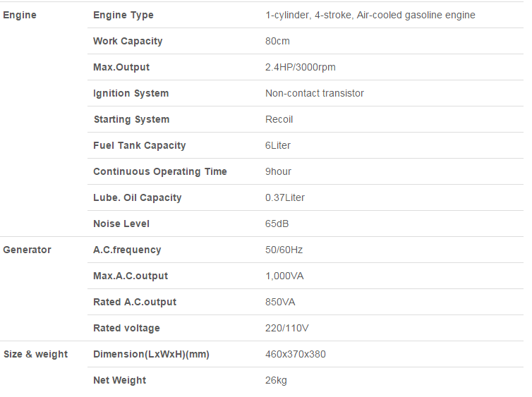This screenshot has height=397, width=532.
Task: Select the Net Weight label
Action: [120, 380]
